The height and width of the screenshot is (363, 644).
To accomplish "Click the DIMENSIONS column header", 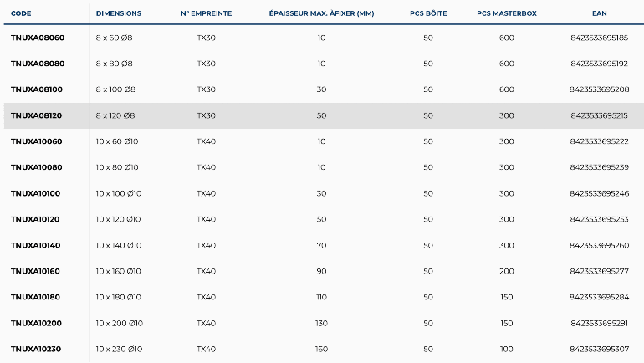I will [x=119, y=13].
